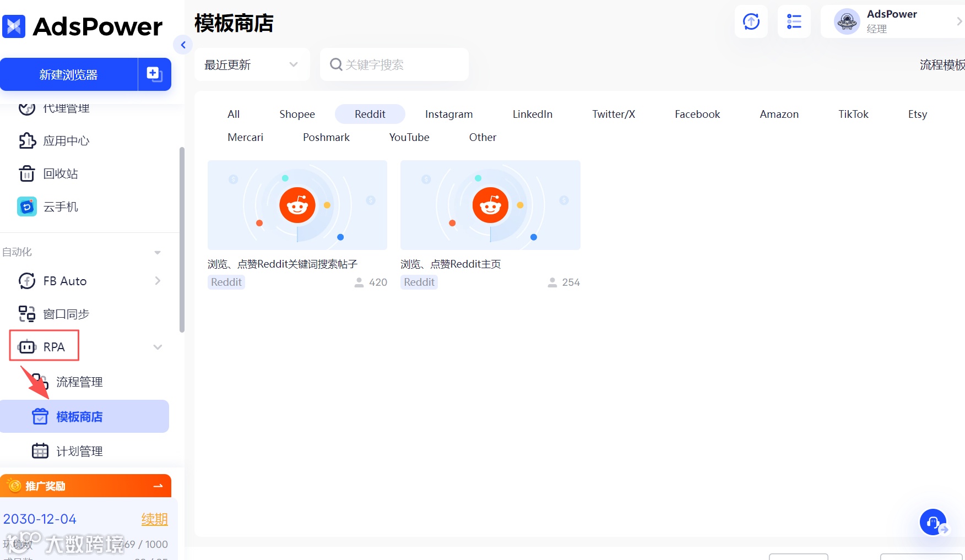Viewport: 965px width, 560px height.
Task: Click the 续期 renewal link
Action: [x=154, y=519]
